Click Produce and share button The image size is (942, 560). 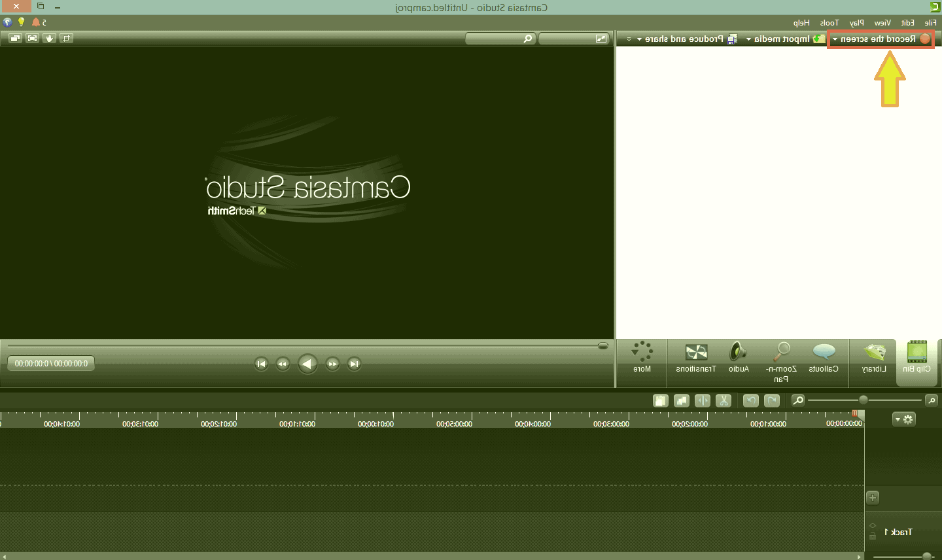click(x=684, y=39)
